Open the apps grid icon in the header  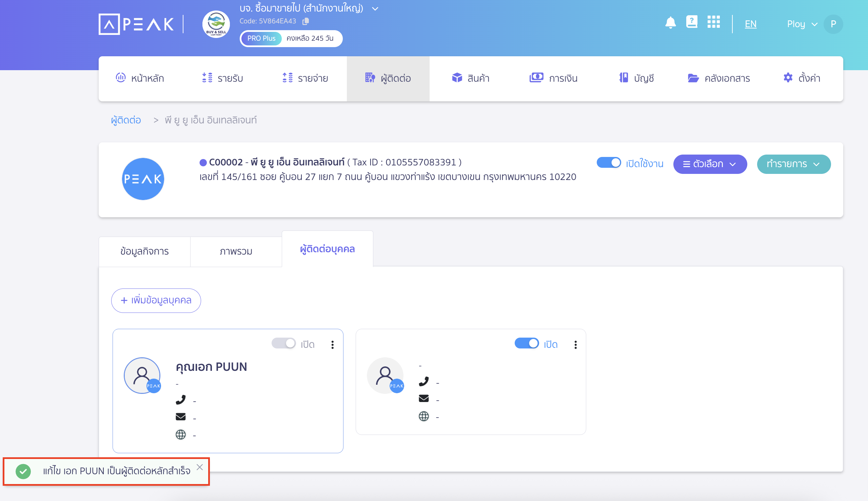pos(714,22)
